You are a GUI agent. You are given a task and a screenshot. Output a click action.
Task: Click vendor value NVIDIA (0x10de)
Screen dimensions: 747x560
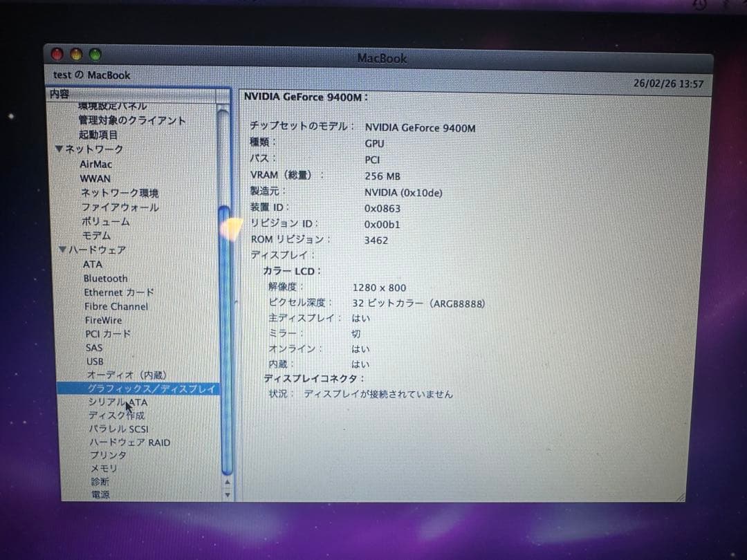403,193
